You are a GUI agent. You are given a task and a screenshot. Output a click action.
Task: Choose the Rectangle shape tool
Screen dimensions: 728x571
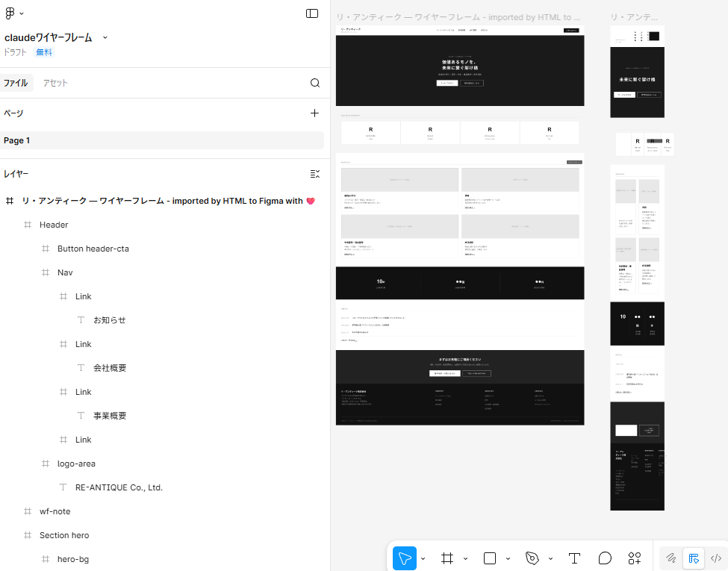pyautogui.click(x=490, y=558)
